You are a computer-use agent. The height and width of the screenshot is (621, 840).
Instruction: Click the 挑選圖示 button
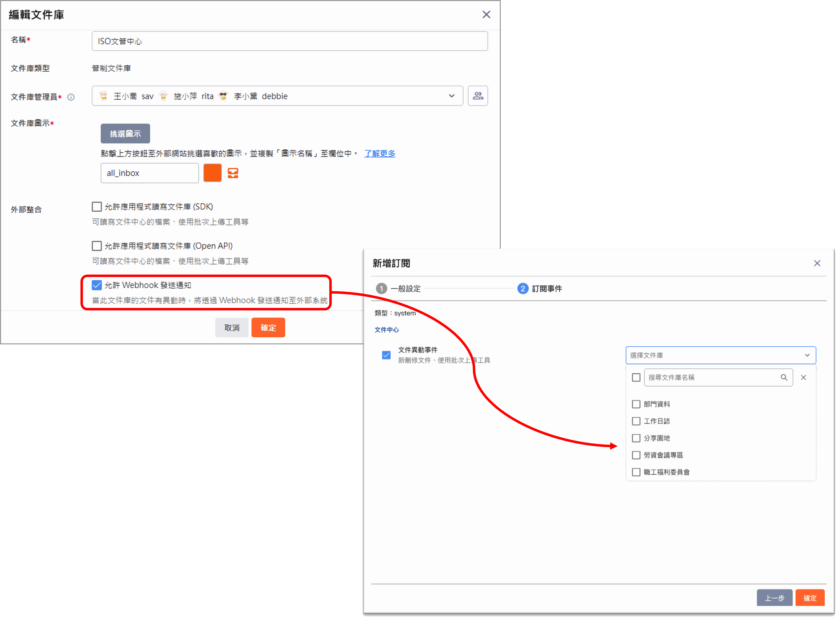(x=125, y=133)
